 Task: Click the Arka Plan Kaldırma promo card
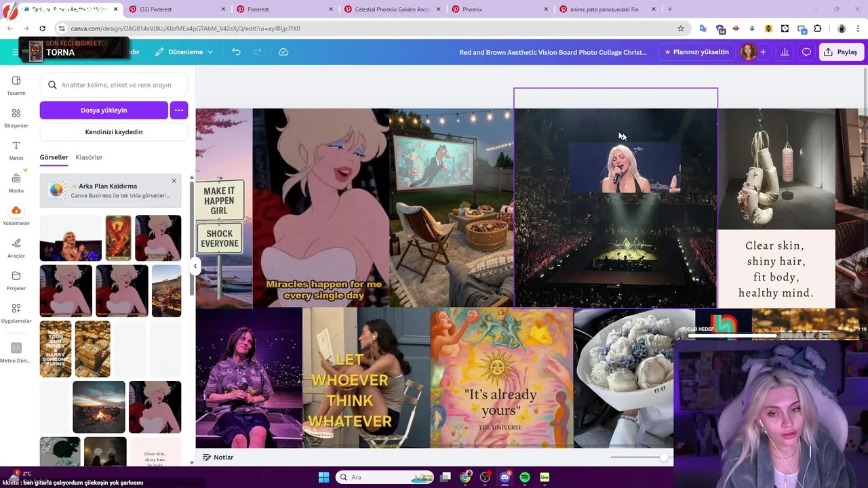click(111, 190)
